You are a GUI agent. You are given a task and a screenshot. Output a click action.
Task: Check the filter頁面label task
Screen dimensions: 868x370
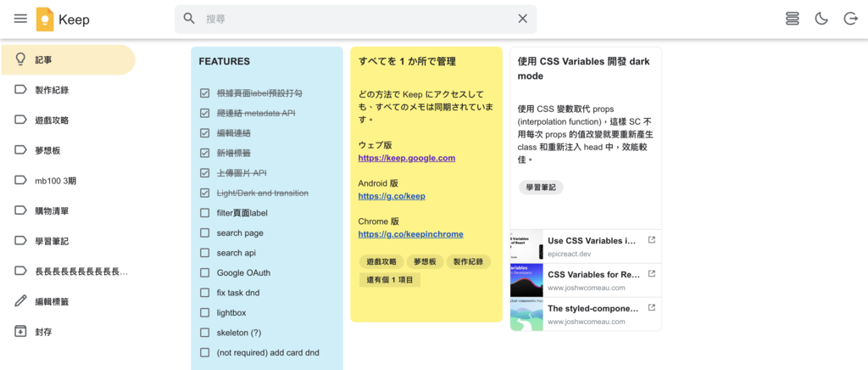pos(205,213)
